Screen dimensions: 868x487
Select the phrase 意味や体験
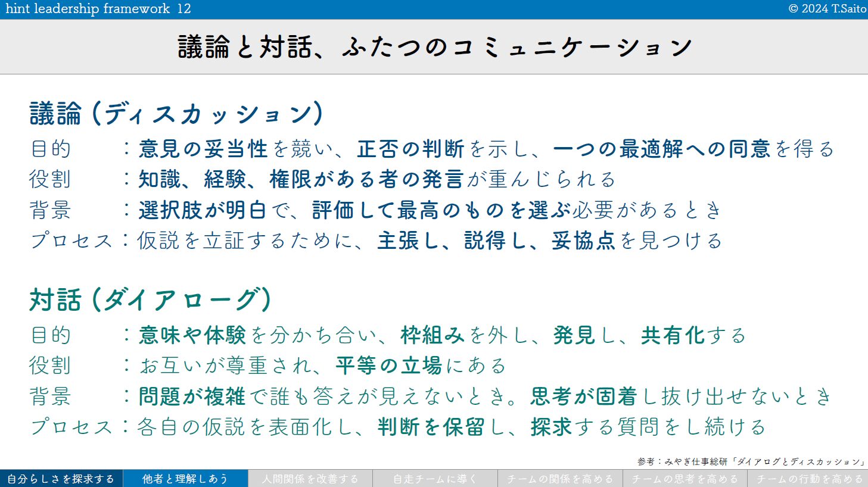click(x=192, y=335)
